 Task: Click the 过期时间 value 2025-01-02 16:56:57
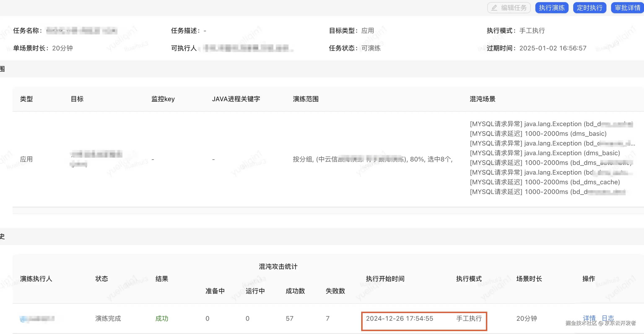click(553, 48)
